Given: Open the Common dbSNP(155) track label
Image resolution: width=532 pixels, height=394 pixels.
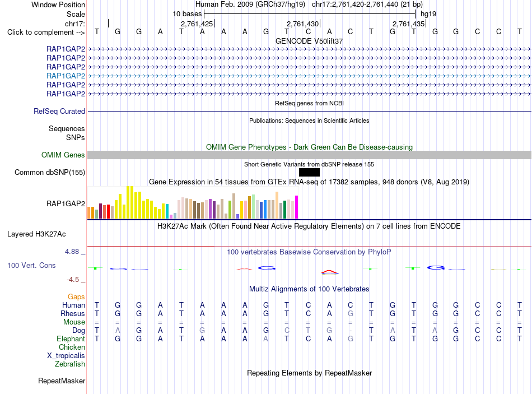Looking at the screenshot, I should (x=50, y=172).
